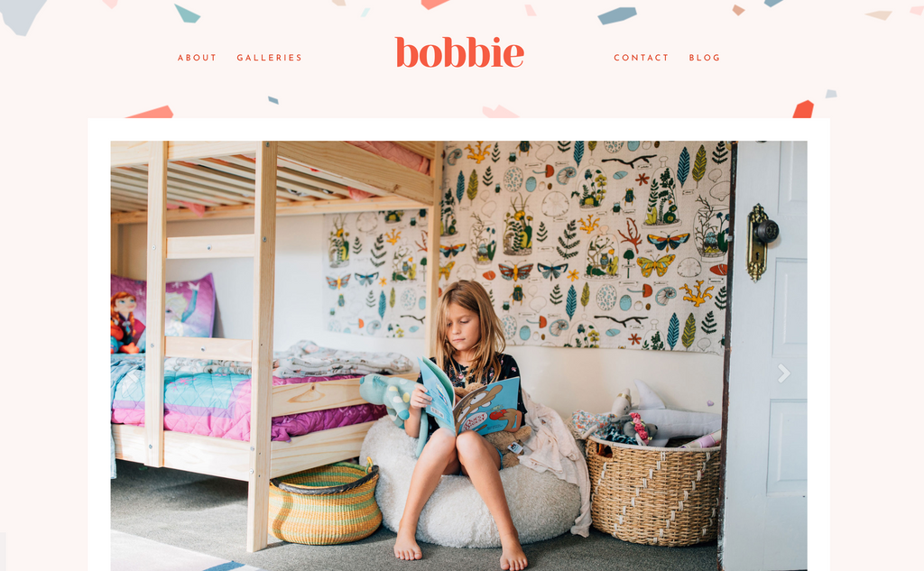This screenshot has width=924, height=571.
Task: Advance slideshow with the right chevron arrow
Action: click(783, 373)
